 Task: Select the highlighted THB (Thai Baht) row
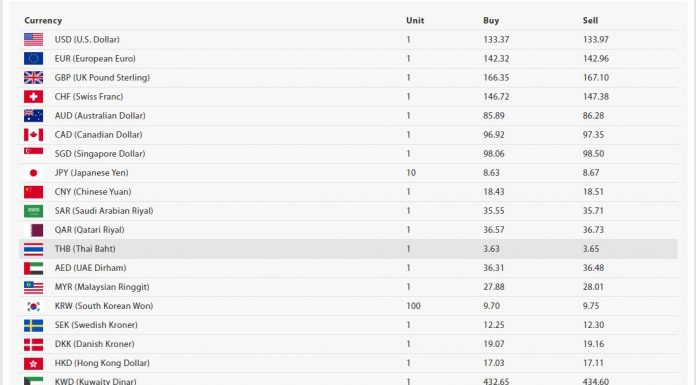pos(348,249)
